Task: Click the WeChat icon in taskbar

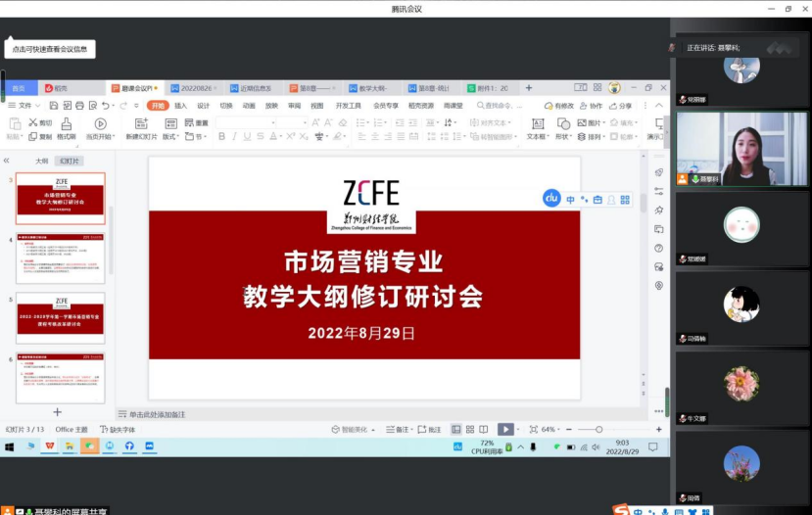Action: (89, 446)
